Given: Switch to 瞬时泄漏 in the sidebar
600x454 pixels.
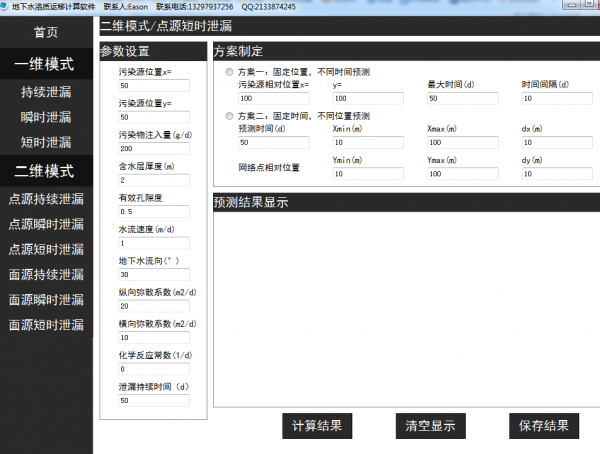Looking at the screenshot, I should [x=46, y=117].
